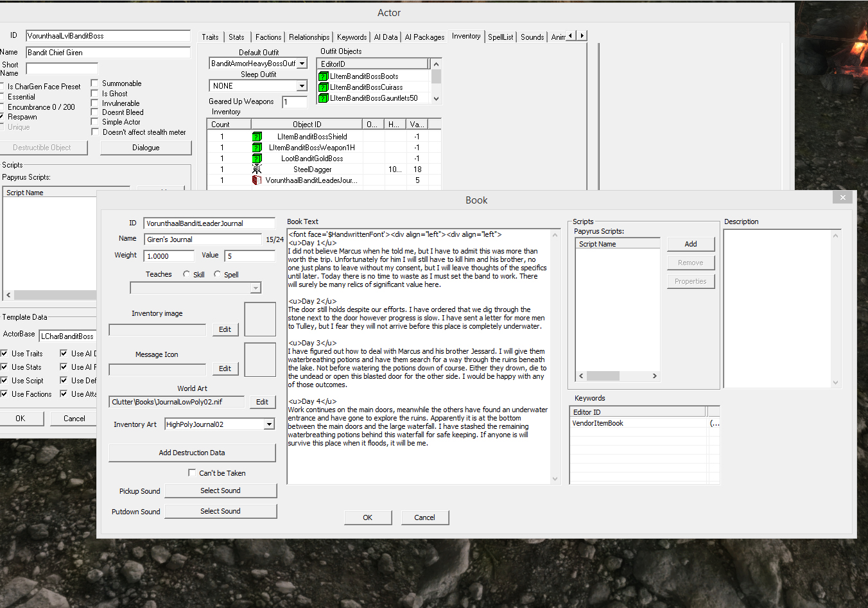Viewport: 868px width, 608px height.
Task: Select the VendorItemBook keyword row
Action: point(645,424)
